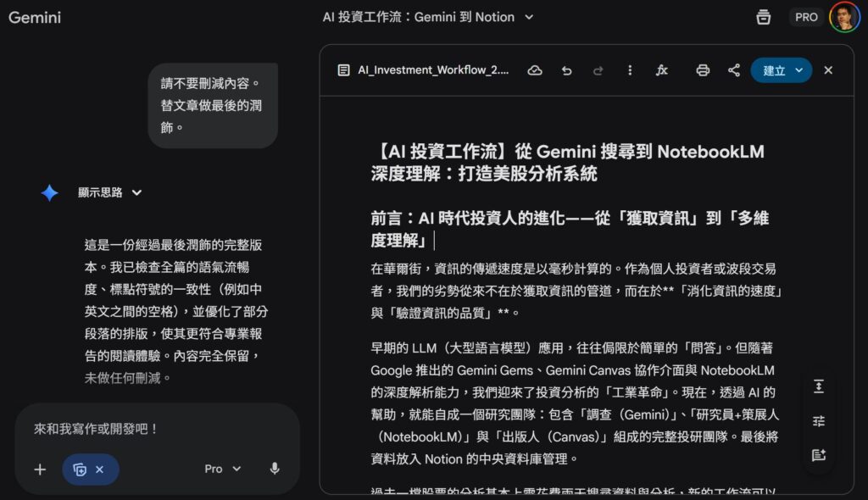
Task: Open the 建立 create dropdown button
Action: 781,70
